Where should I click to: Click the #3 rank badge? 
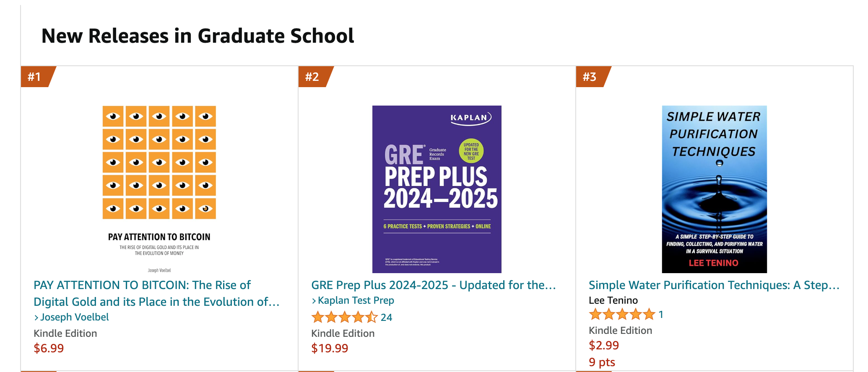click(x=590, y=77)
